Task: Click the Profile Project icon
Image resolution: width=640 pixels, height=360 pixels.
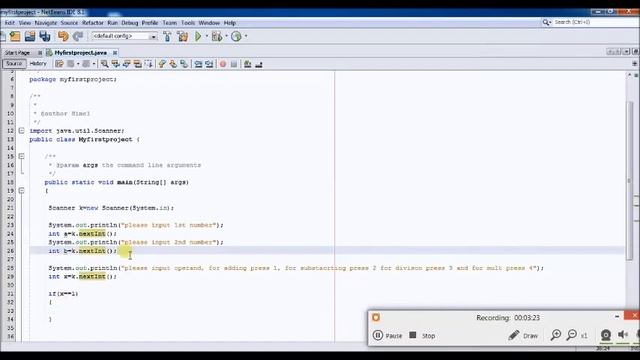Action: (236, 36)
